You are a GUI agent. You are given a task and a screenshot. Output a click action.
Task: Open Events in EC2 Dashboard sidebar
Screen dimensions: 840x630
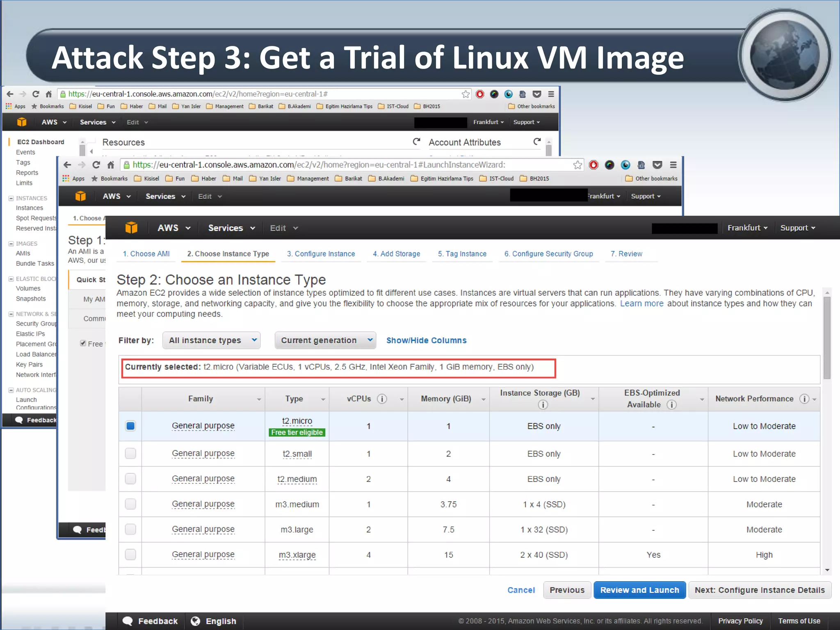click(25, 152)
